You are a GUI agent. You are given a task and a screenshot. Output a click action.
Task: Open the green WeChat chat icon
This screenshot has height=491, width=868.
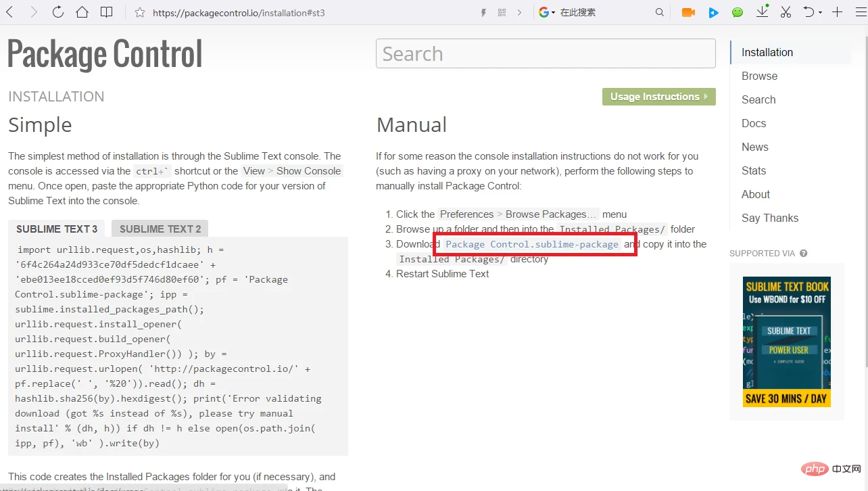(x=738, y=13)
